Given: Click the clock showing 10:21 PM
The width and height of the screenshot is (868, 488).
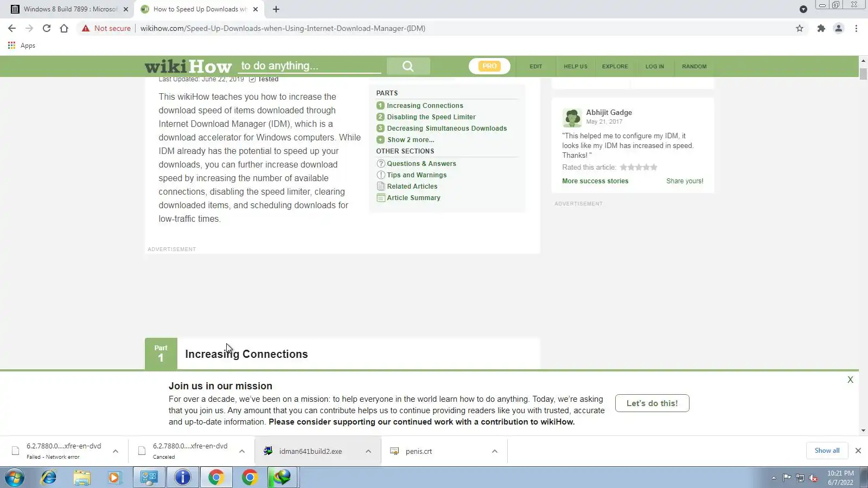Looking at the screenshot, I should tap(840, 478).
